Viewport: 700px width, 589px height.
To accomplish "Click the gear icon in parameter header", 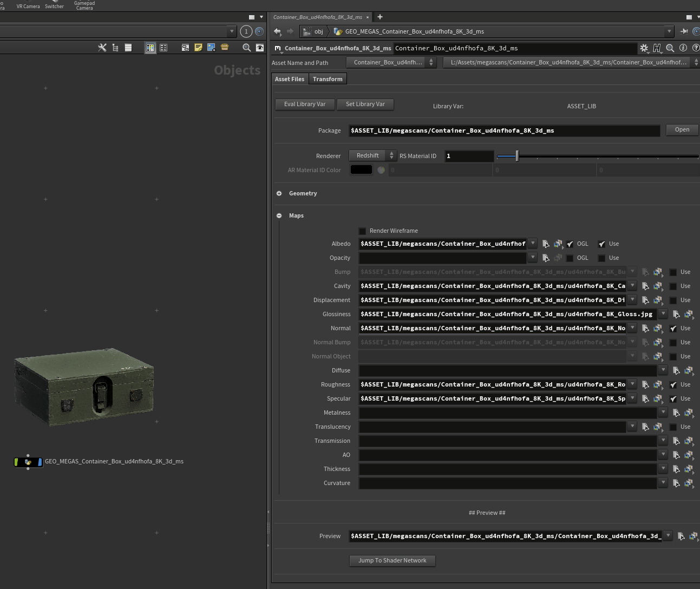I will [644, 48].
